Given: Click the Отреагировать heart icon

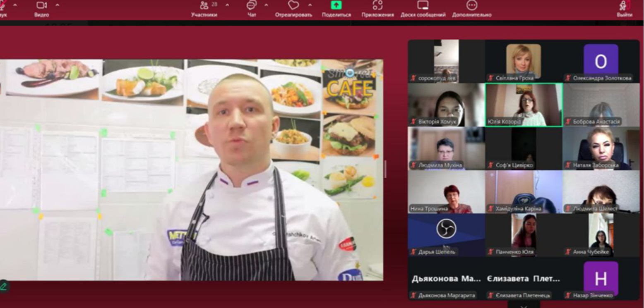Looking at the screenshot, I should [x=293, y=5].
